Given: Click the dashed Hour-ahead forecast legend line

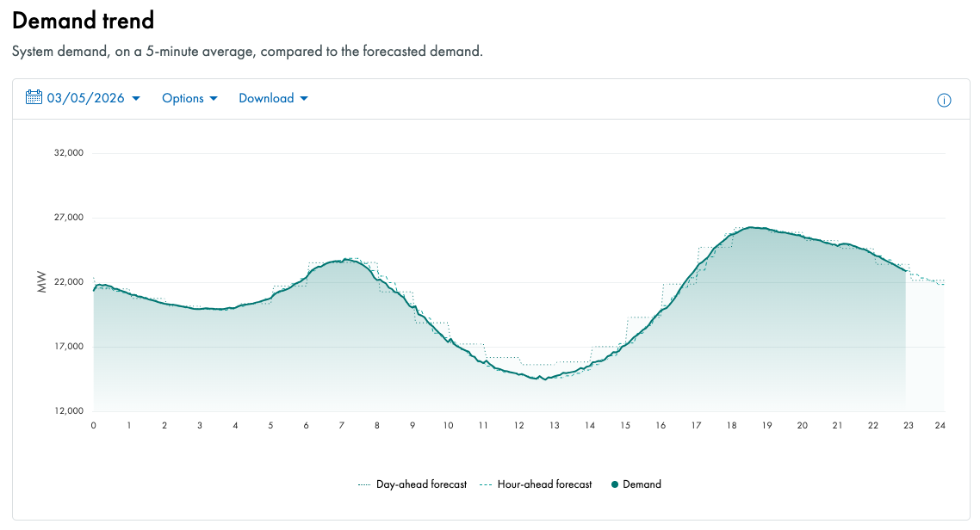Looking at the screenshot, I should point(486,484).
